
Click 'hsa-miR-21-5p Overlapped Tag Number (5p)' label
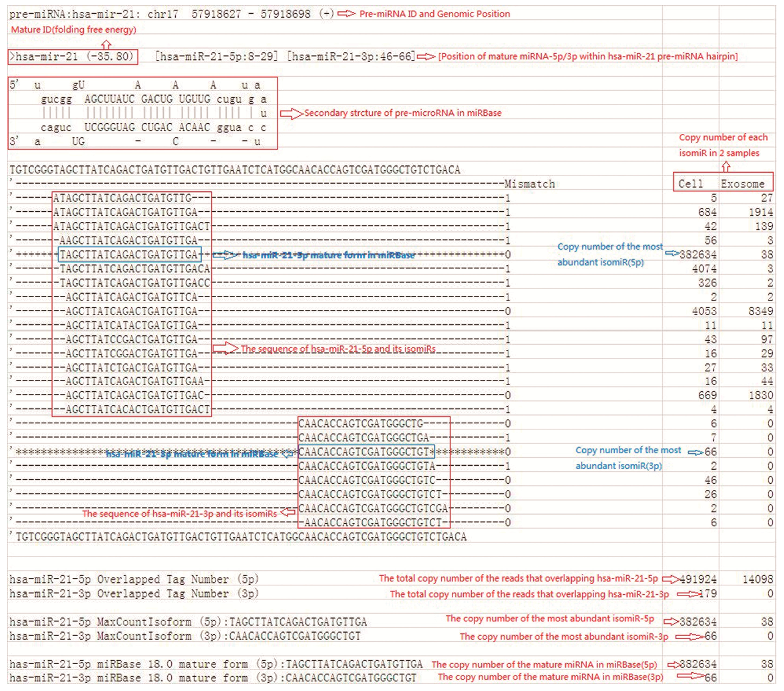(x=134, y=579)
